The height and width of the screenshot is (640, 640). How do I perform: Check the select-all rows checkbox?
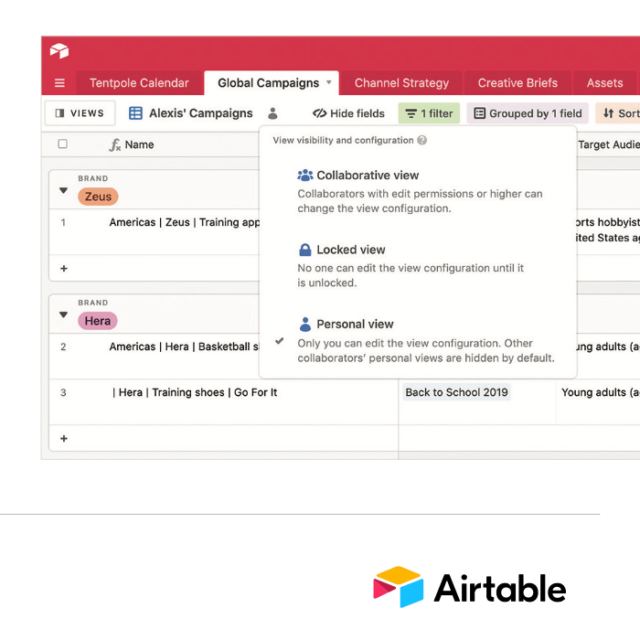point(62,144)
